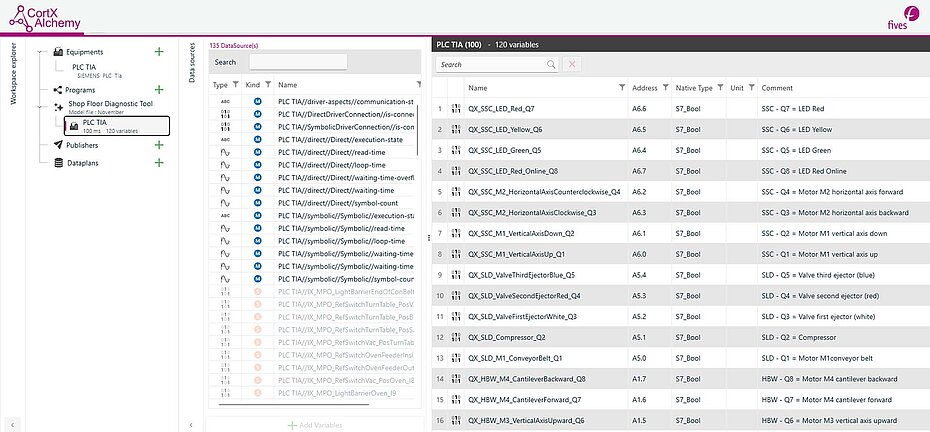
Task: Click the magnifier icon in variables search
Action: pos(551,64)
